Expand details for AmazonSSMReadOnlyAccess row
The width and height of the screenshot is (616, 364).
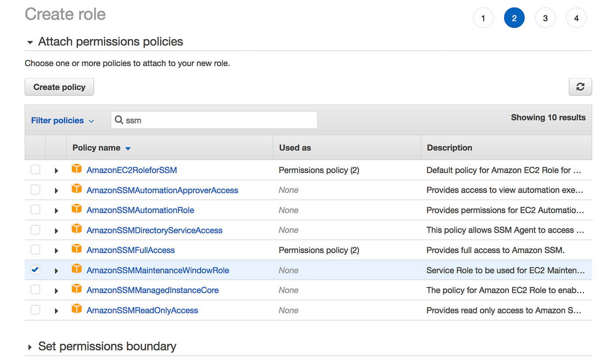point(56,311)
